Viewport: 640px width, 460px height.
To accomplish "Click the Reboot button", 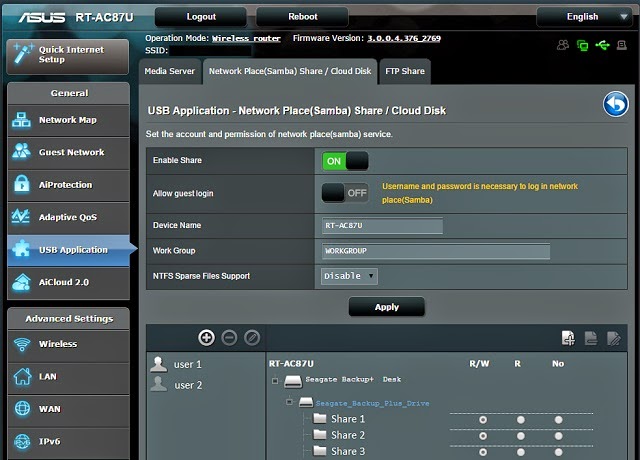I will pyautogui.click(x=302, y=17).
